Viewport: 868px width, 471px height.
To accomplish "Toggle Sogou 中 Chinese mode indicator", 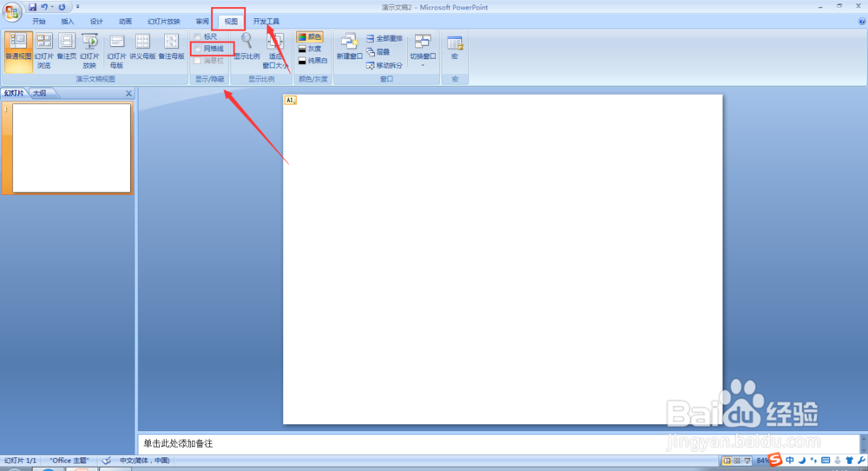I will (x=789, y=461).
